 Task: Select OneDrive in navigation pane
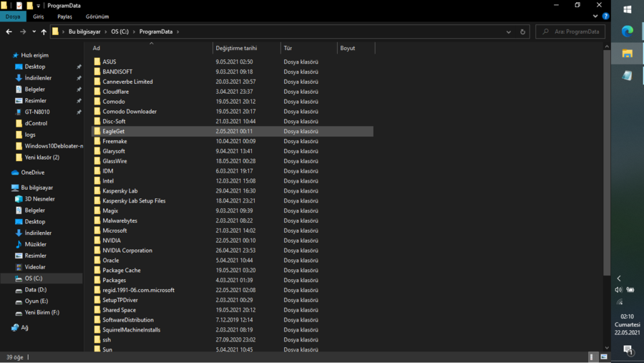28,173
